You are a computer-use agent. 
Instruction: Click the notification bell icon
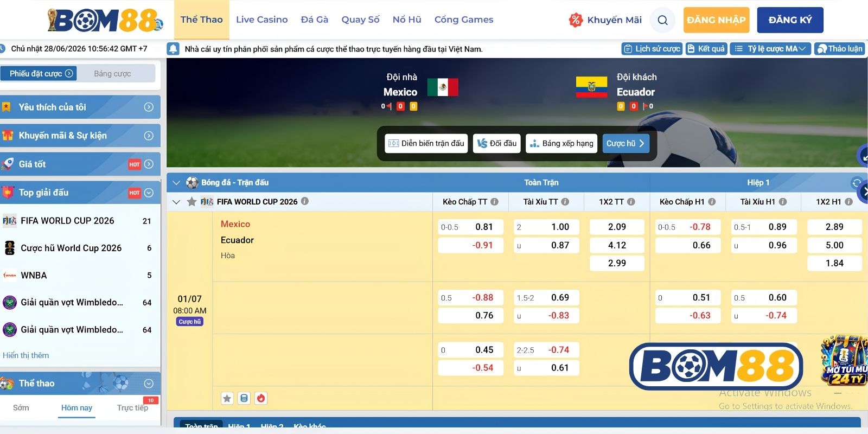[173, 49]
